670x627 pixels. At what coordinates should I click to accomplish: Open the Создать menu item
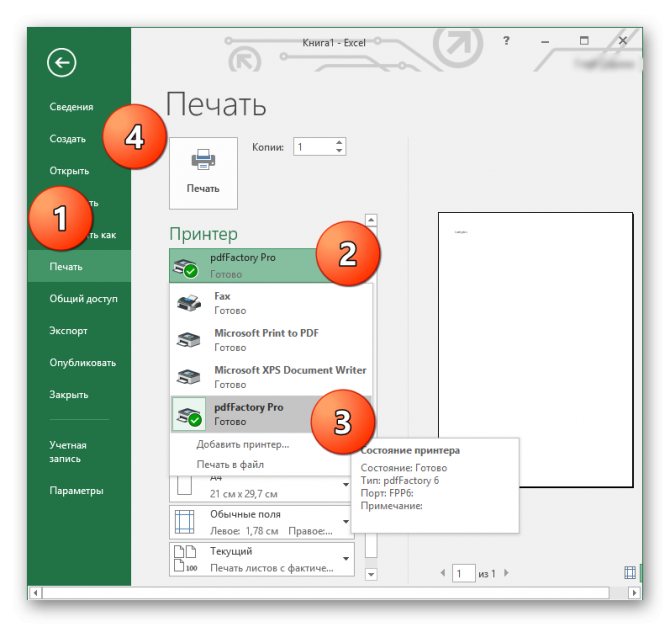68,139
